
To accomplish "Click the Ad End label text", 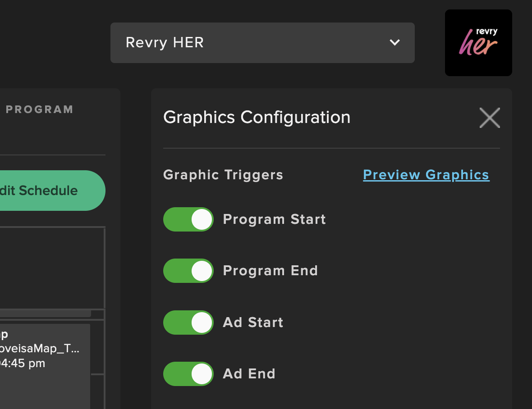I will pos(249,374).
